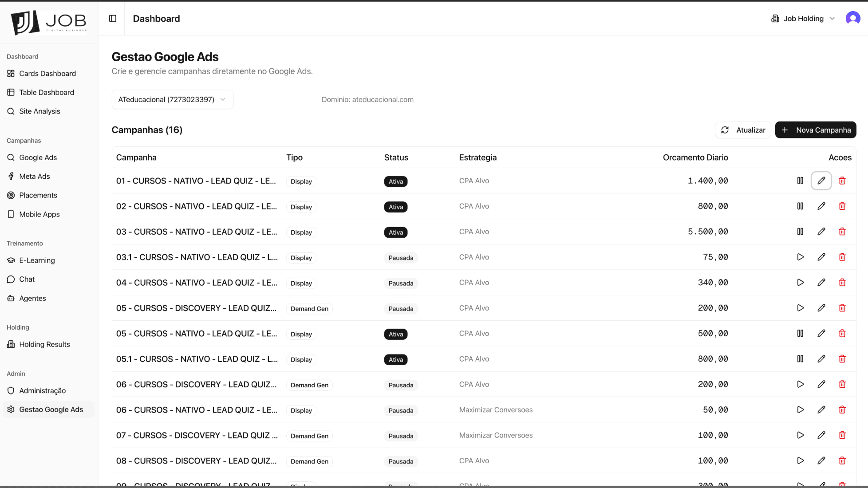This screenshot has height=488, width=868.
Task: Open the Chat section under Treinamento
Action: pyautogui.click(x=27, y=279)
